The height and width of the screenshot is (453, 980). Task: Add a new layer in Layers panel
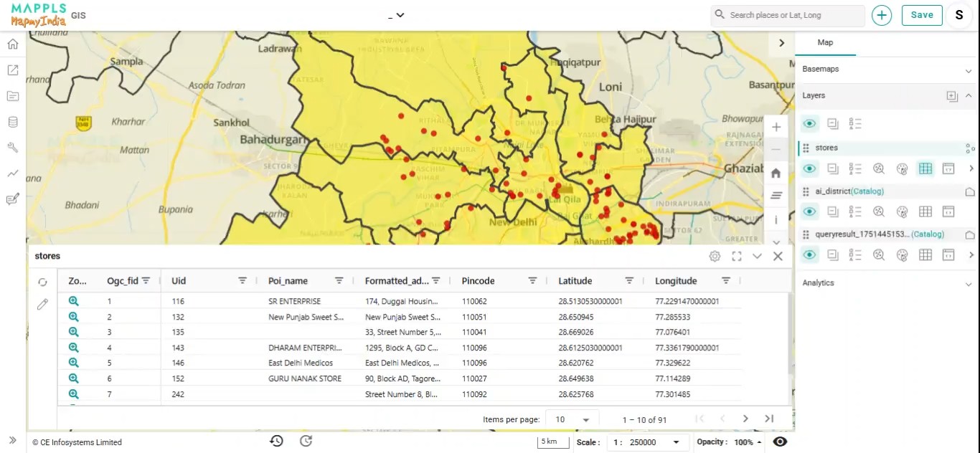click(951, 96)
